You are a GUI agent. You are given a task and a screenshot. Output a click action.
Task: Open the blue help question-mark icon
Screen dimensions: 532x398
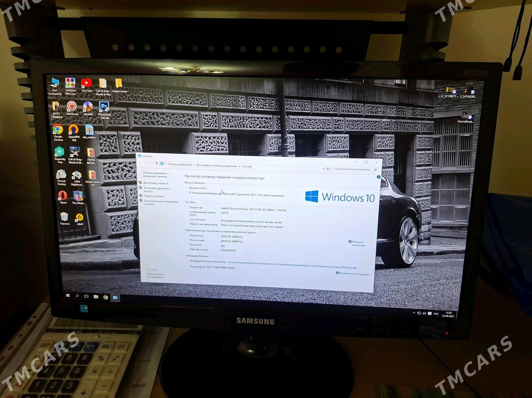coord(378,177)
